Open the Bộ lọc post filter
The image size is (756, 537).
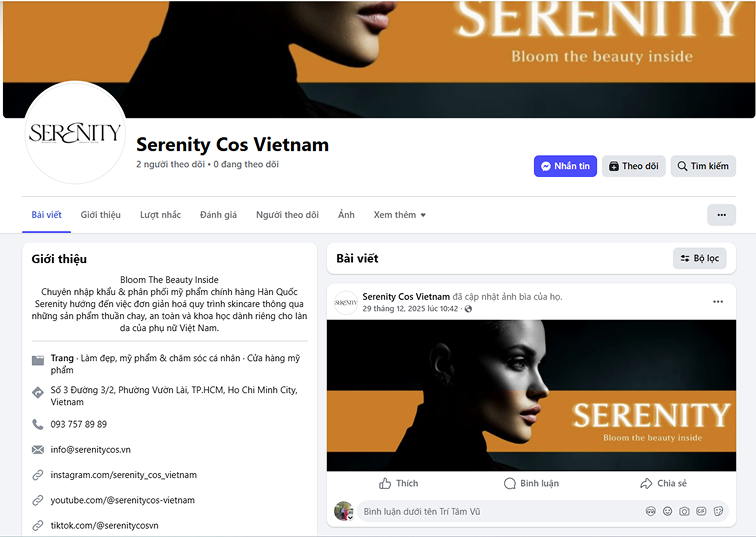699,258
